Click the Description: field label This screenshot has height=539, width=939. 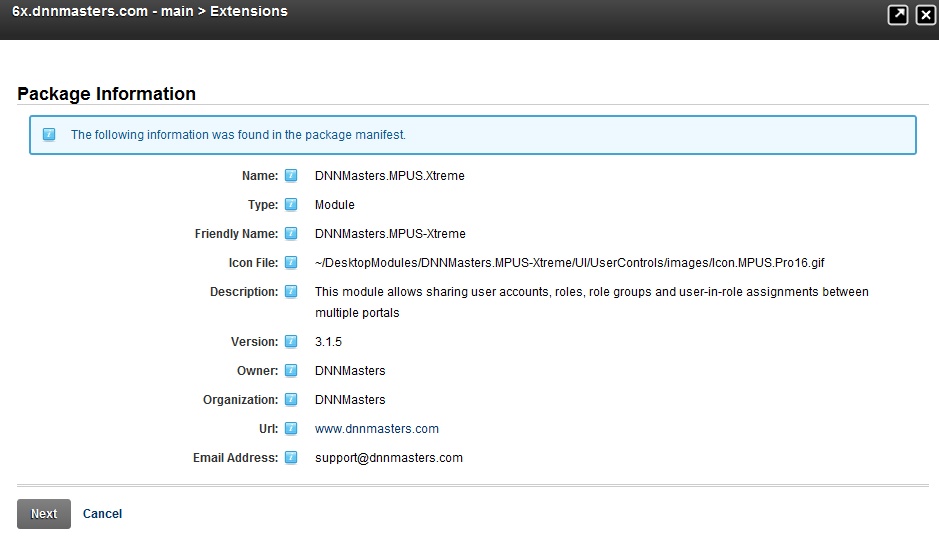244,292
